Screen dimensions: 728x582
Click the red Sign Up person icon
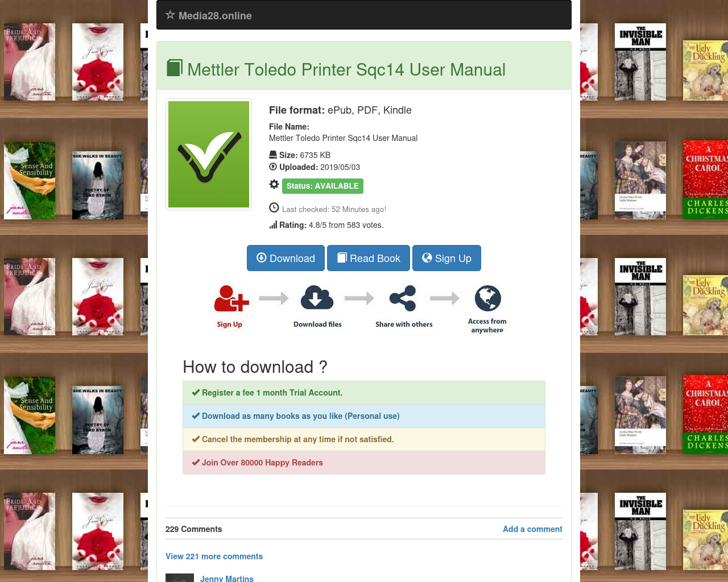tap(231, 298)
